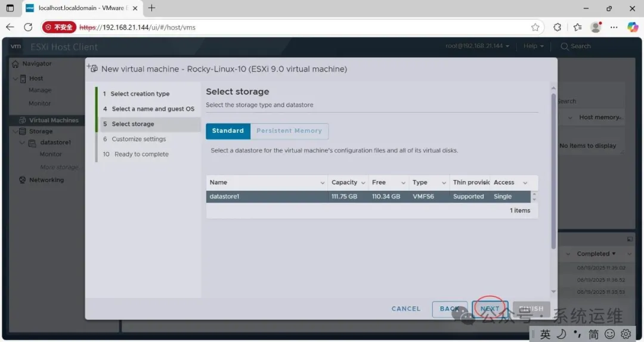Open the browser profile avatar
The height and width of the screenshot is (342, 644).
tap(596, 27)
